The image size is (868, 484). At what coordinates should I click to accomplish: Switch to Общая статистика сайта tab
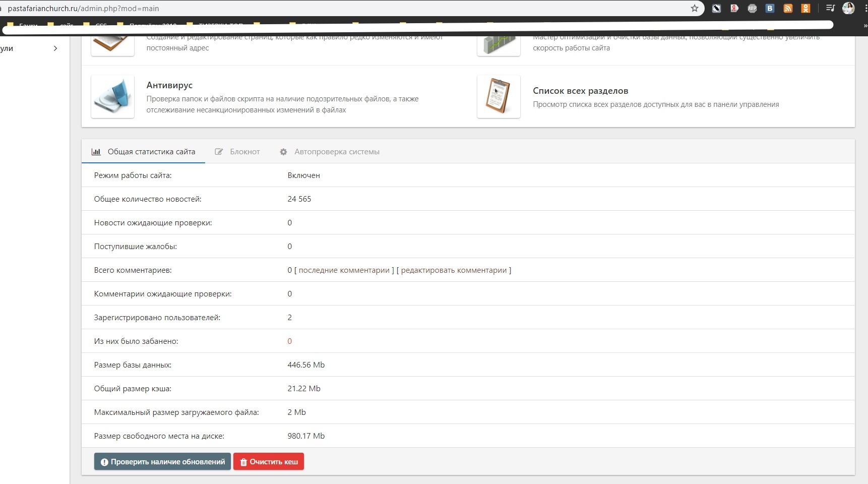tap(143, 152)
